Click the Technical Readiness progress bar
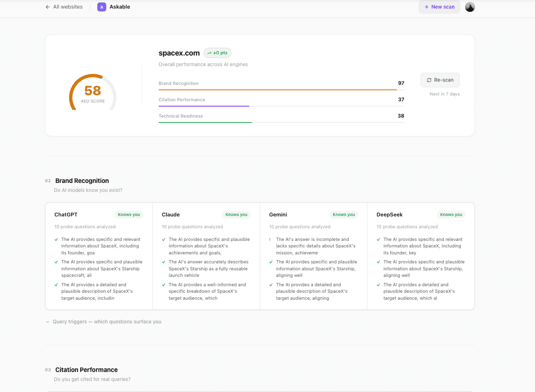Viewport: 535px width, 392px height. tap(281, 122)
